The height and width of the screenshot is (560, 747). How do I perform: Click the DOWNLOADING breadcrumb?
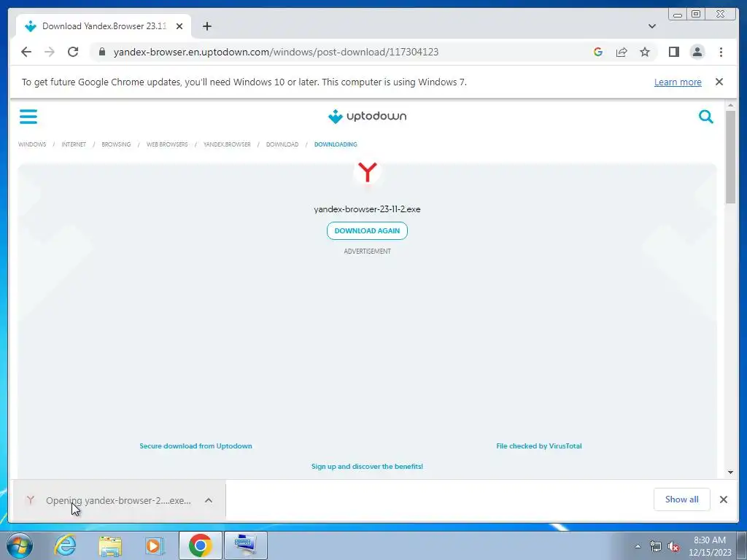tap(336, 144)
